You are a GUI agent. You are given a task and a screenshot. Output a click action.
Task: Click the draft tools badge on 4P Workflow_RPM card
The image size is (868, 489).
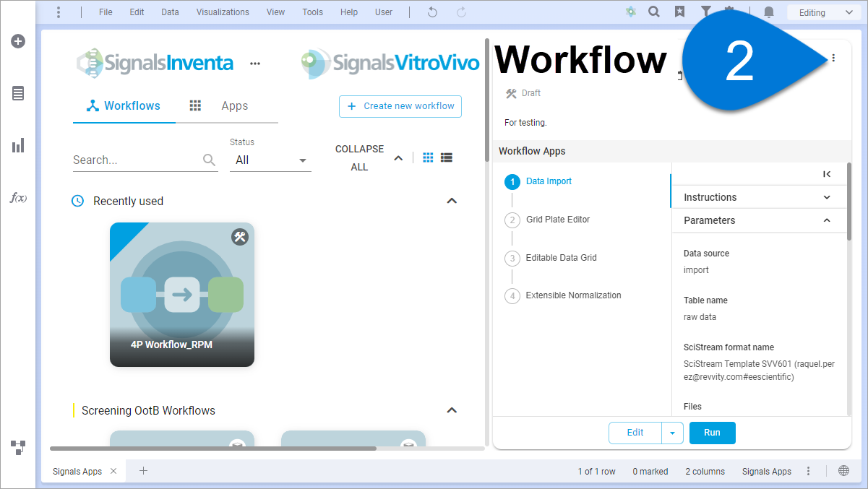click(x=240, y=236)
